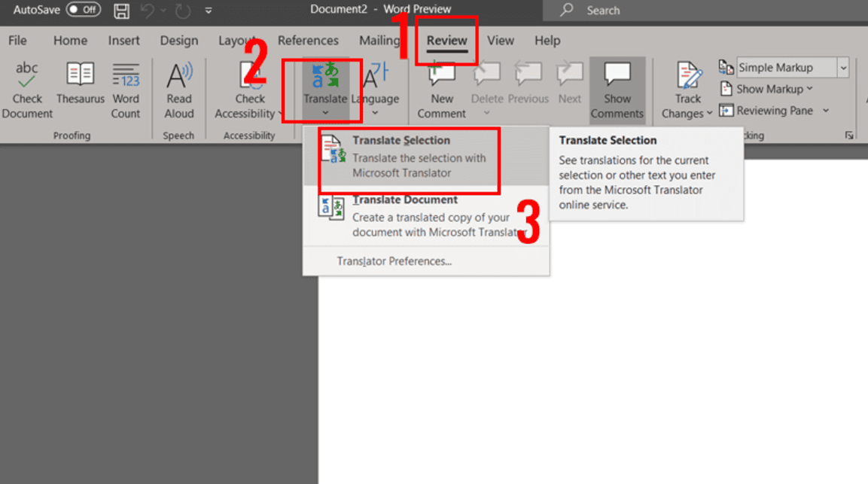Click the Search box in the title bar
The height and width of the screenshot is (484, 868).
[705, 10]
